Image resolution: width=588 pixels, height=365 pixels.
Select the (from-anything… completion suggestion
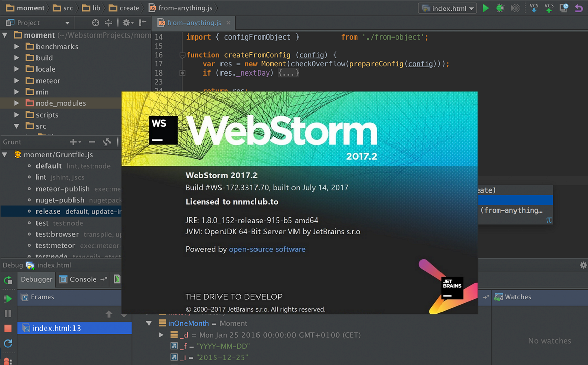click(515, 210)
